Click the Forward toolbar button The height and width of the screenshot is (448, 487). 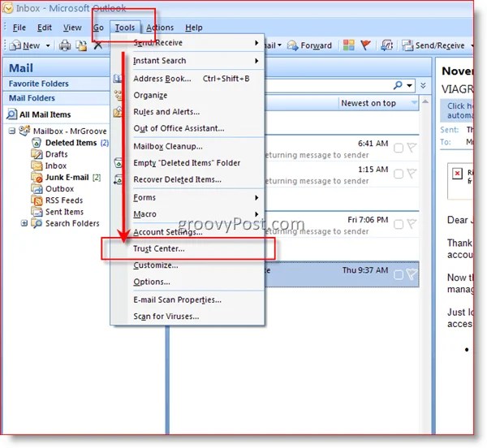point(309,45)
